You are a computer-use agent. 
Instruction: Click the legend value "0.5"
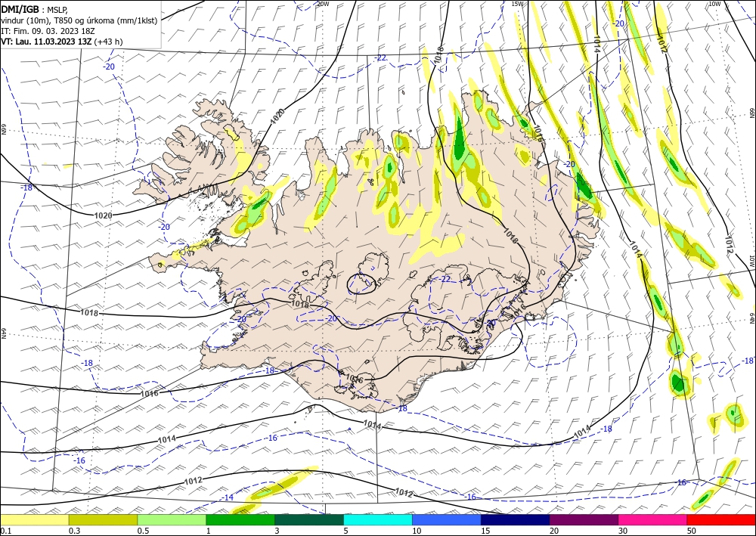point(143,531)
